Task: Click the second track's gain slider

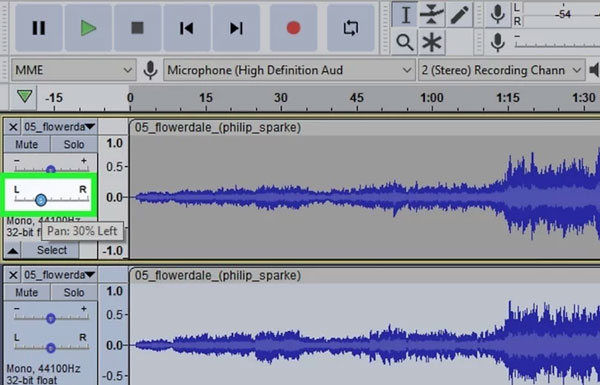Action: pos(51,318)
